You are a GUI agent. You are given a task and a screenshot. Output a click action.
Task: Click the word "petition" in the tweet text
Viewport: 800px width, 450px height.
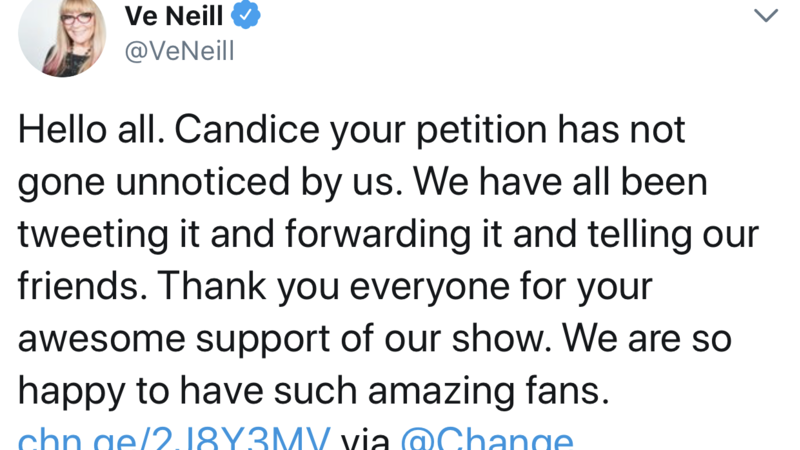465,130
